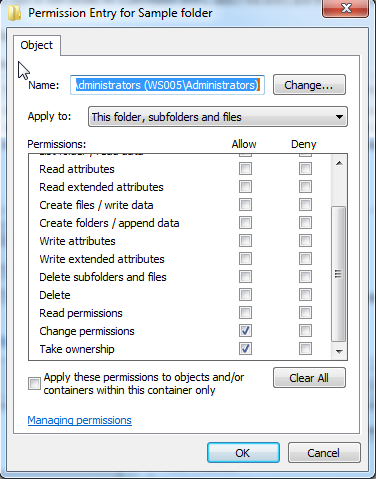
Task: Tick Allow for Delete permission
Action: (x=245, y=295)
